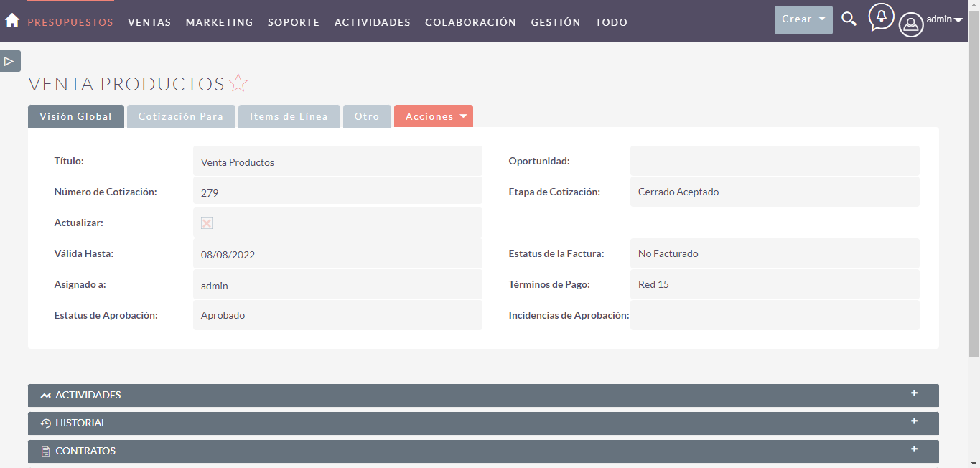Screen dimensions: 980x468
Task: Click the Historial panel clock icon
Action: click(x=46, y=423)
